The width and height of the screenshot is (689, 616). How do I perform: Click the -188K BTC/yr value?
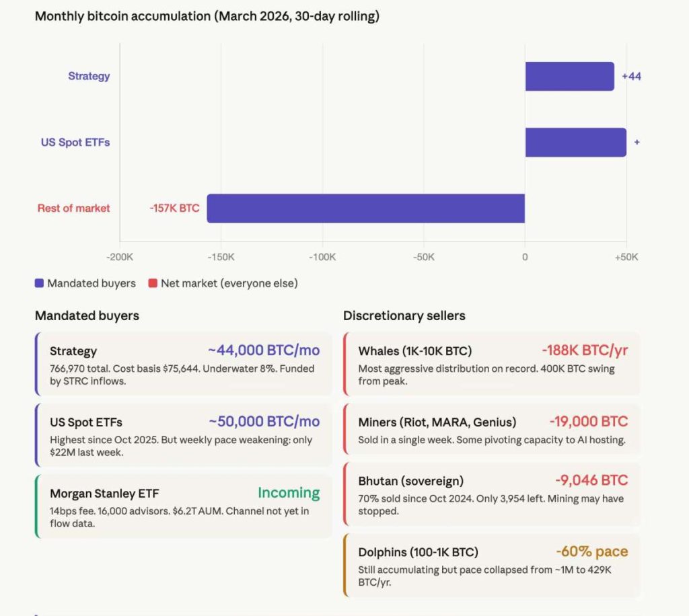[584, 350]
